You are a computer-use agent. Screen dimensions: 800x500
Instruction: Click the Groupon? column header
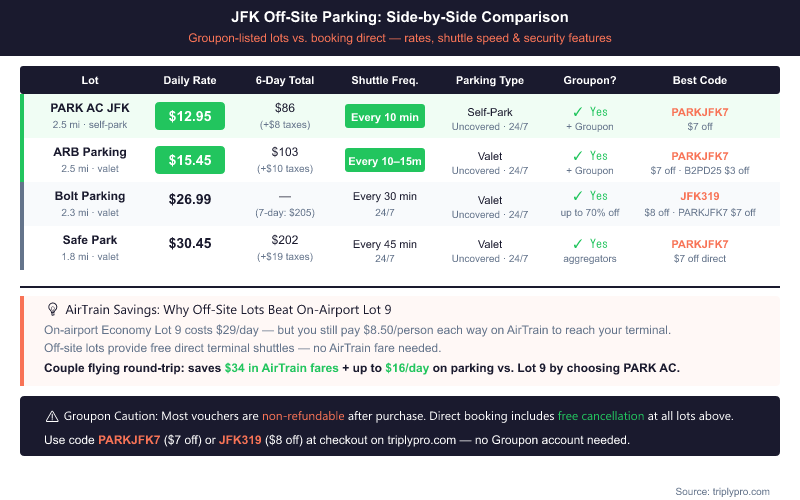(x=589, y=80)
